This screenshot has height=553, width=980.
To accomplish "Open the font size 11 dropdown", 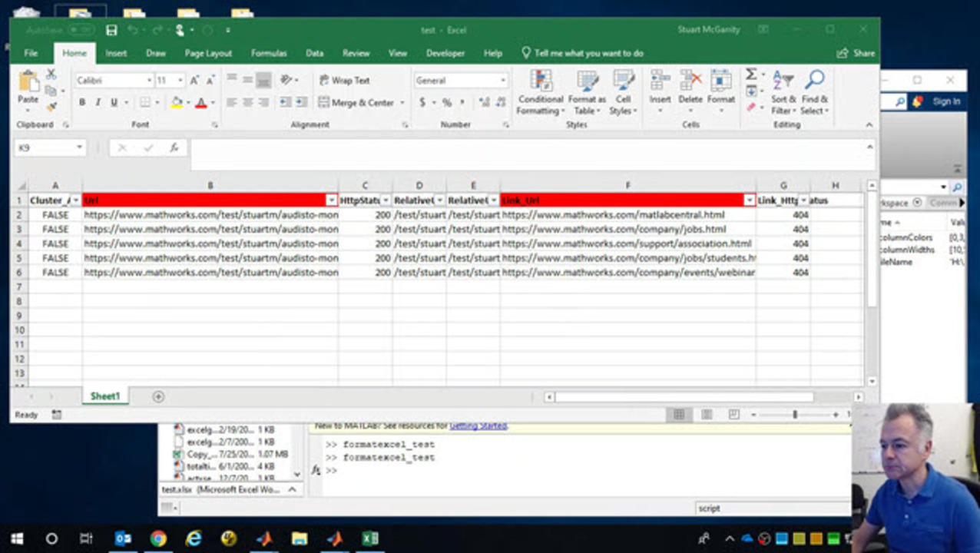I will [x=180, y=80].
